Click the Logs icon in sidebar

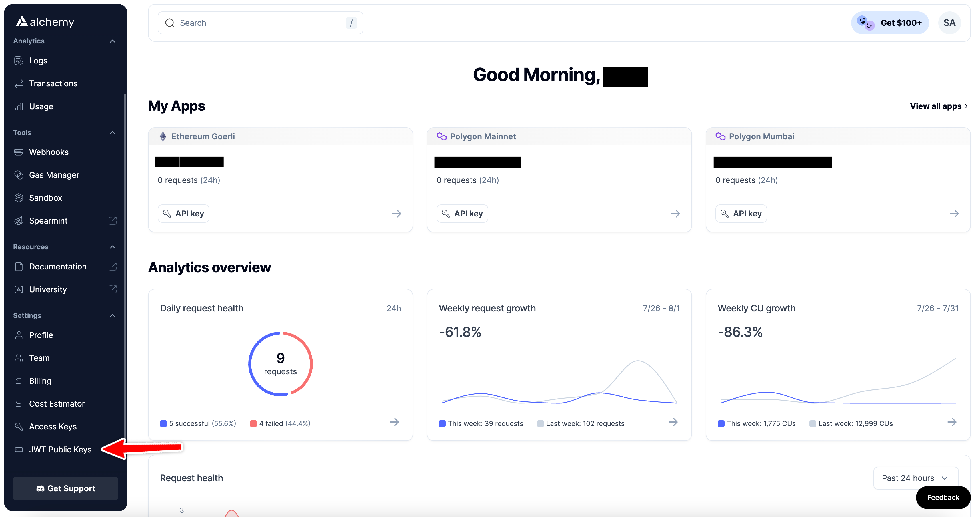[19, 61]
